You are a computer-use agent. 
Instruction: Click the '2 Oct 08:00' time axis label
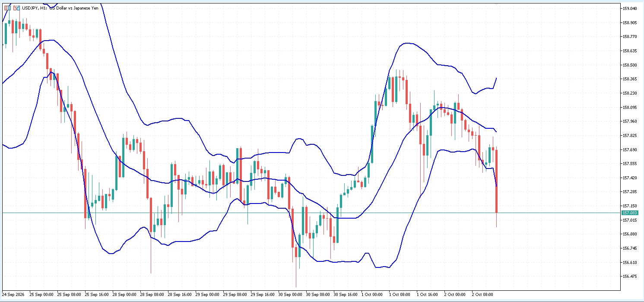483,294
